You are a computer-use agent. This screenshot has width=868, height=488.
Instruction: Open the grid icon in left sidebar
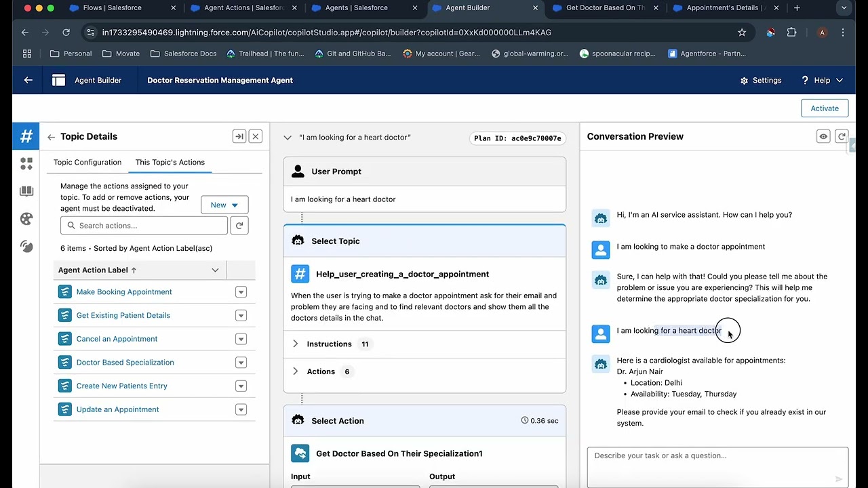tap(26, 164)
